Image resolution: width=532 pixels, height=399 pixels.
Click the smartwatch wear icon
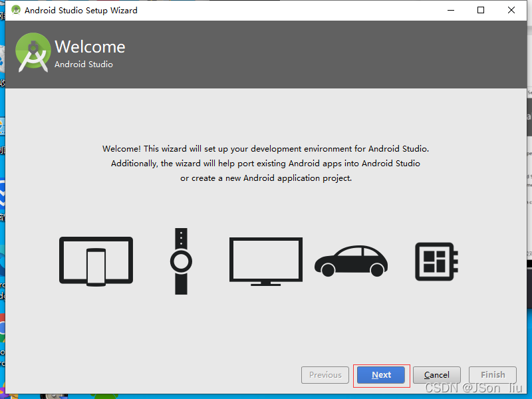(181, 261)
